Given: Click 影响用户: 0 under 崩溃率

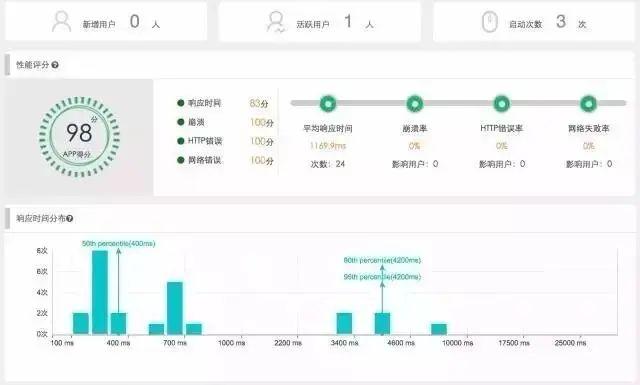Looking at the screenshot, I should point(415,164).
